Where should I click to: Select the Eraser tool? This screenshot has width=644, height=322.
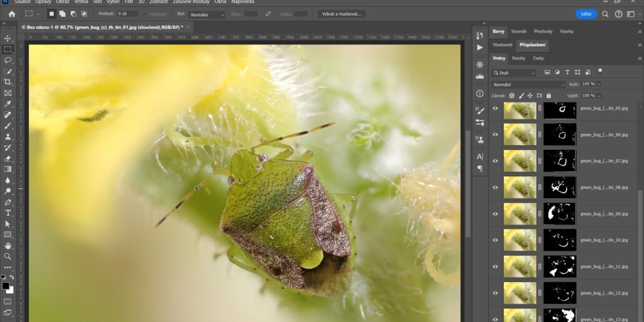point(8,159)
